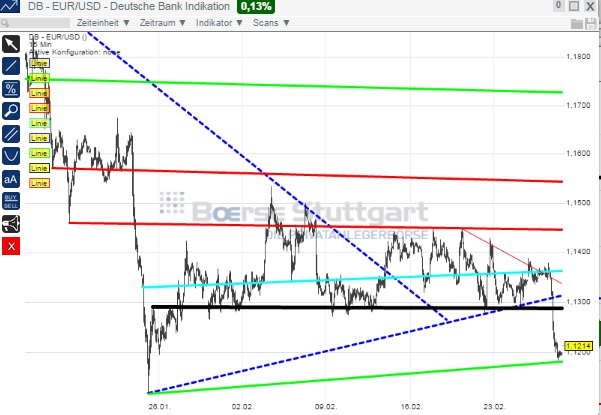Viewport: 601px width, 415px height.
Task: Click the 1,1500 price axis label
Action: click(x=578, y=202)
